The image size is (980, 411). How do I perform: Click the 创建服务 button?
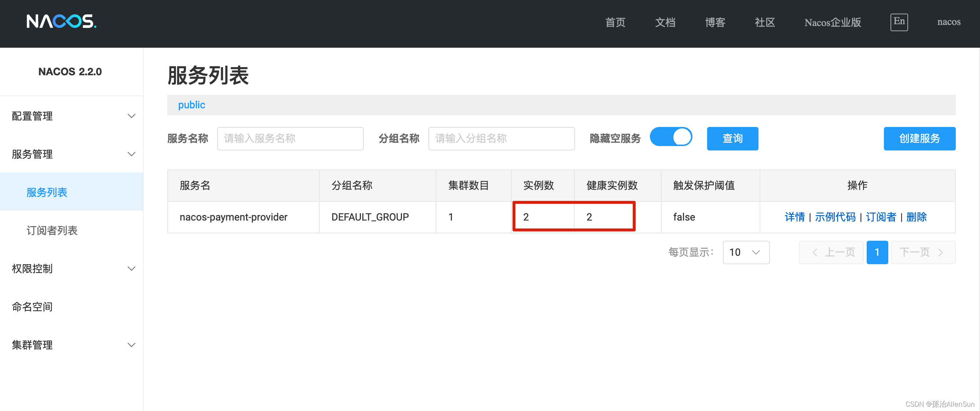[919, 138]
